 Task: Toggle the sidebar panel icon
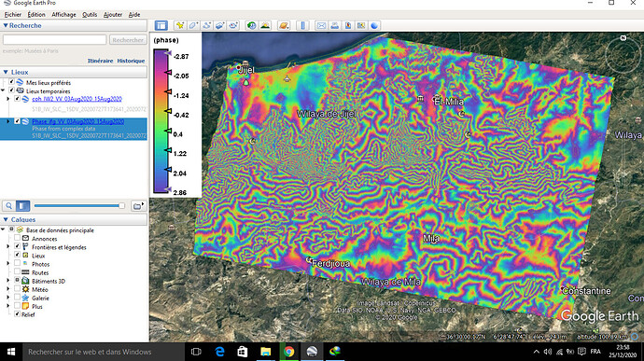tap(161, 25)
